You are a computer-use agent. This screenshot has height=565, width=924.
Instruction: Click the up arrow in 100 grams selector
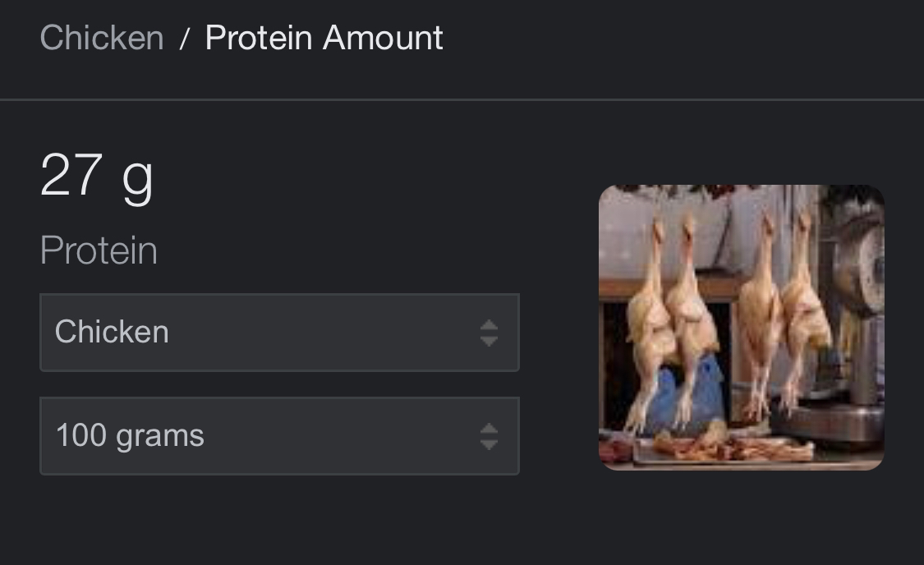pos(490,429)
